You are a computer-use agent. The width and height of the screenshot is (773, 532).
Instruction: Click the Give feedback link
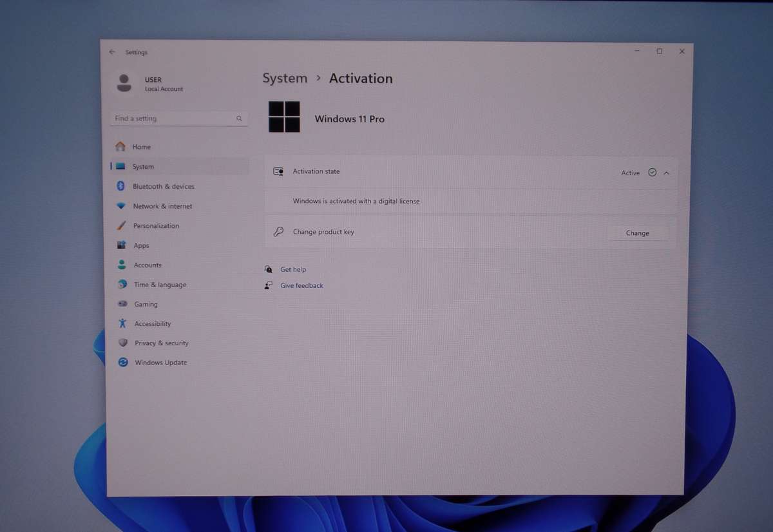(x=301, y=286)
